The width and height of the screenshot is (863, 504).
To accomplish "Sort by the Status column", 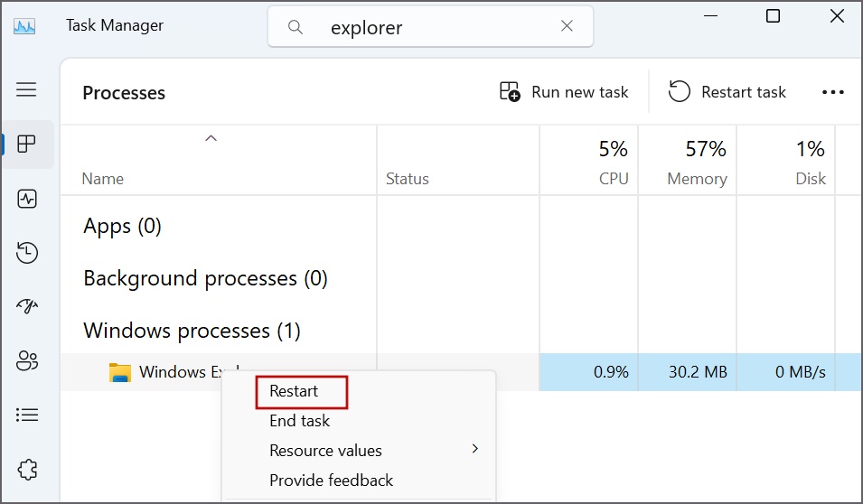I will coord(407,178).
